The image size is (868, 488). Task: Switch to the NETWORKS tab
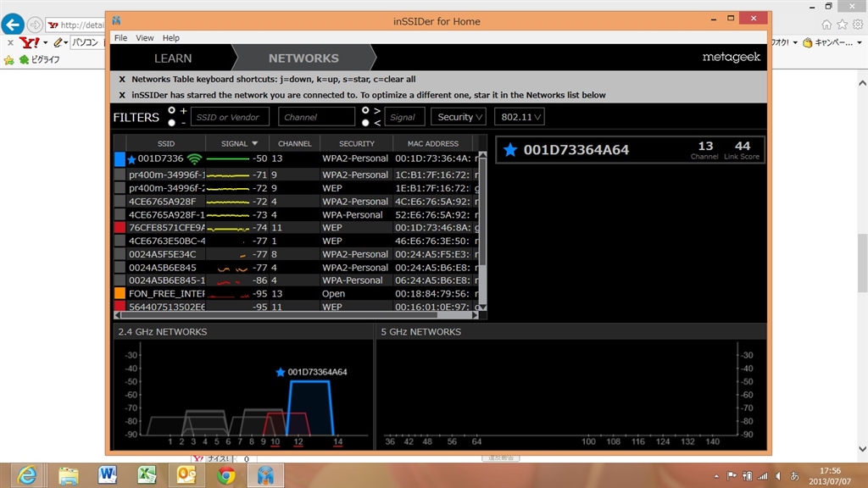pyautogui.click(x=303, y=58)
